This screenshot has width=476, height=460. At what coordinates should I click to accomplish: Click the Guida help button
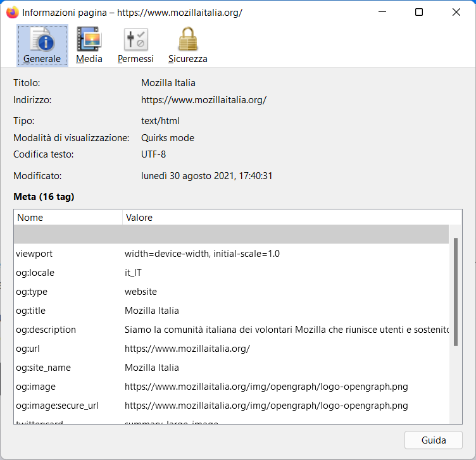point(433,440)
